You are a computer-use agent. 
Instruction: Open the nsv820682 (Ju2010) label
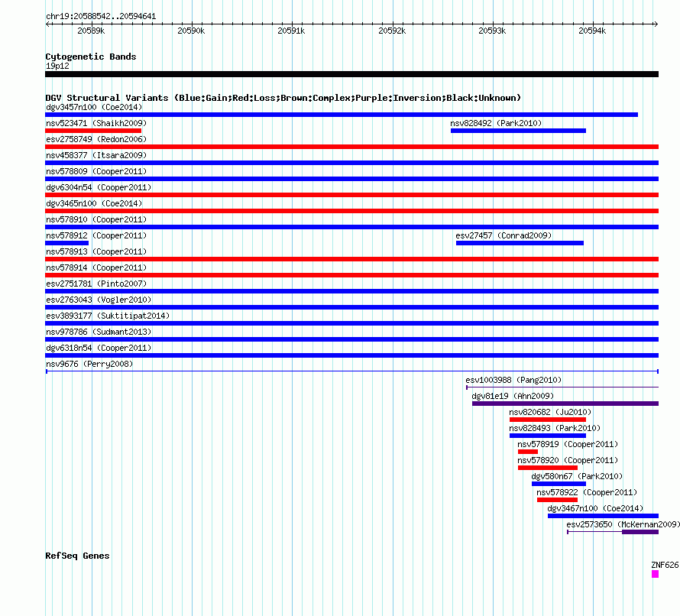pyautogui.click(x=550, y=412)
